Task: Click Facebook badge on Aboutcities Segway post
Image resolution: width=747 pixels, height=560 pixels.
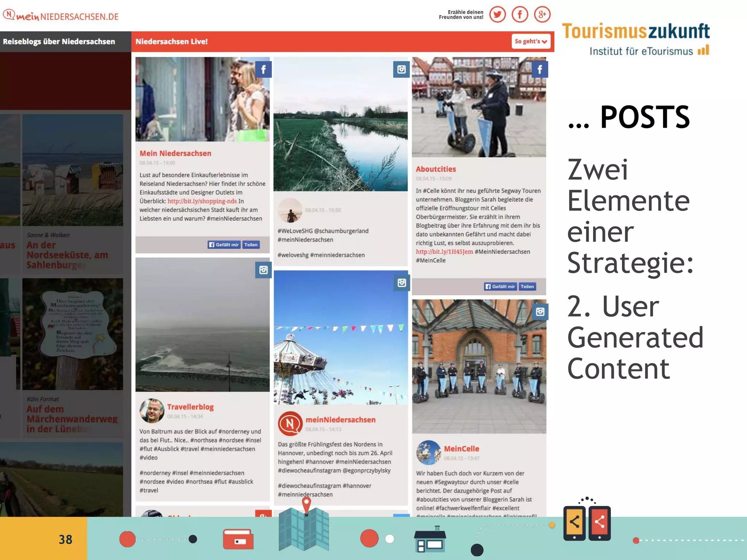Action: [x=539, y=69]
